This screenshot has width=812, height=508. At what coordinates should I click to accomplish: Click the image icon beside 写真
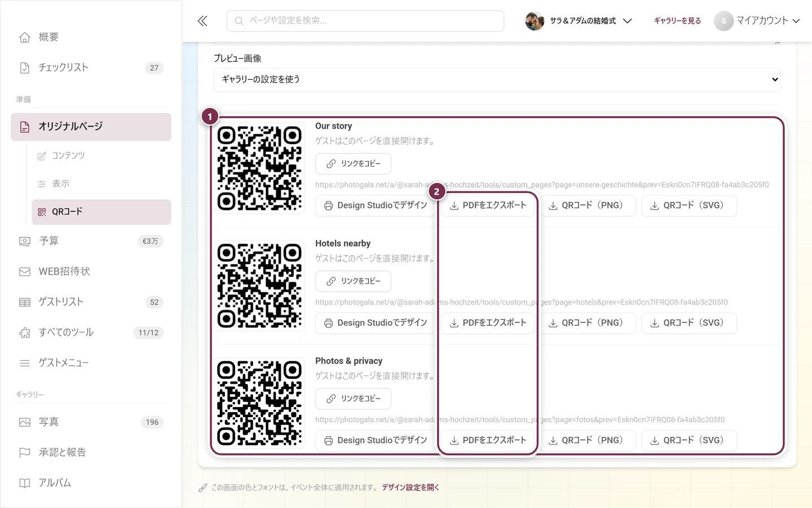click(x=25, y=422)
